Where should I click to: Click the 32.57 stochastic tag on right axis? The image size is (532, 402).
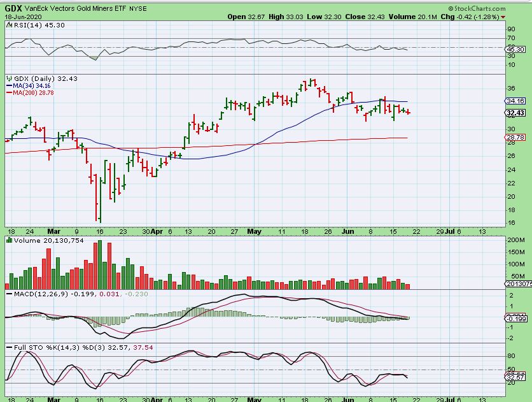(515, 378)
